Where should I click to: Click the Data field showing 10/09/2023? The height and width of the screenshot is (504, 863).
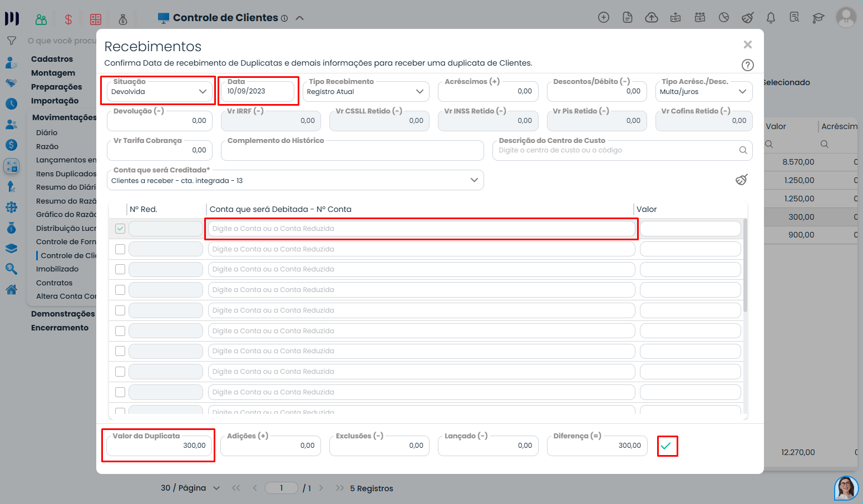coord(258,92)
